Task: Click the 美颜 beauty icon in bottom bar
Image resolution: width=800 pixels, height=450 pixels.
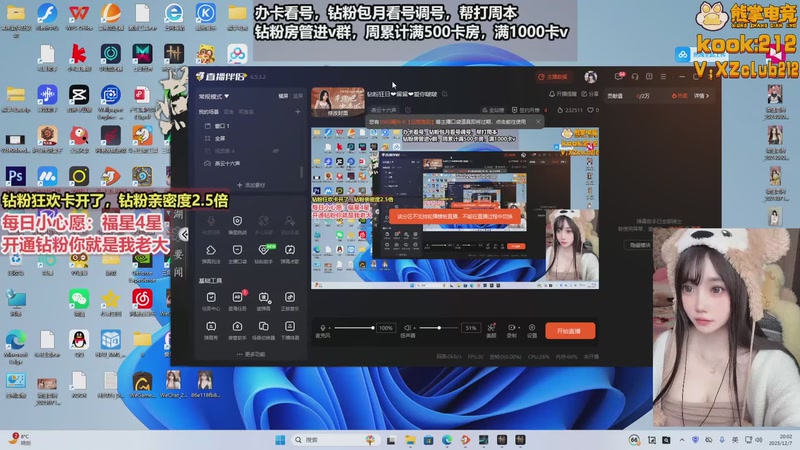Action: click(x=491, y=330)
